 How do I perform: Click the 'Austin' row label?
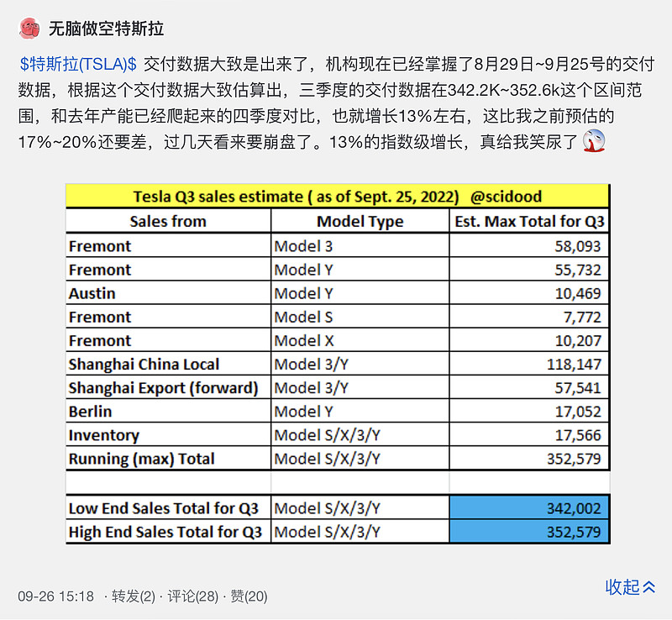click(x=92, y=293)
